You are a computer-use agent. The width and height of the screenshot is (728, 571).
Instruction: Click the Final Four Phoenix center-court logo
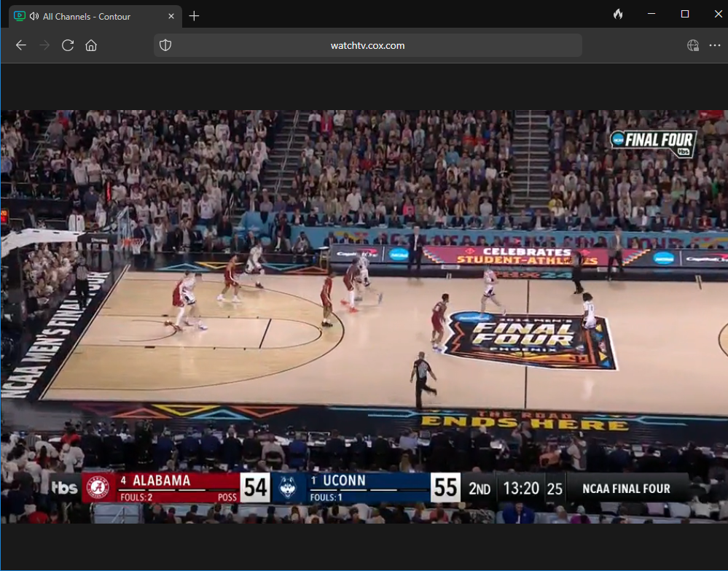(x=531, y=341)
